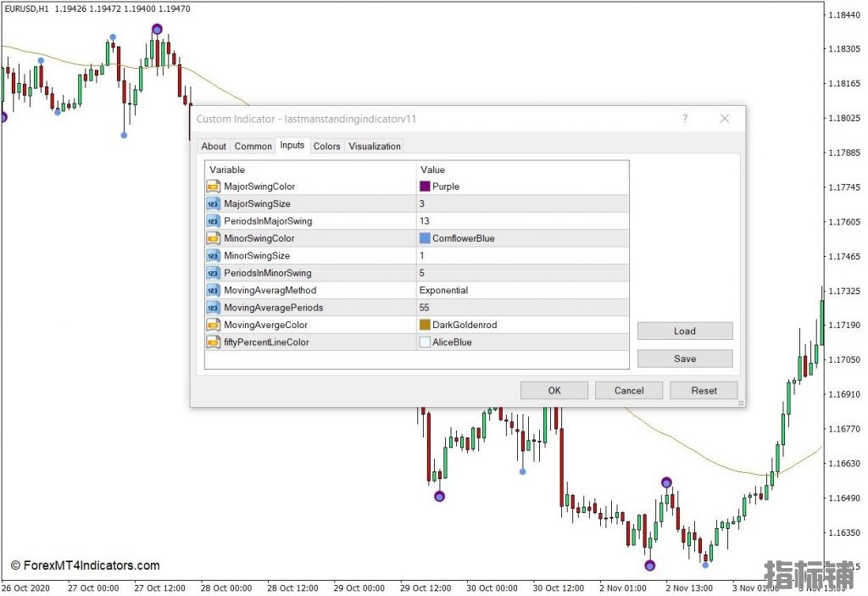Click the Load button
The width and height of the screenshot is (868, 596).
pyautogui.click(x=685, y=331)
